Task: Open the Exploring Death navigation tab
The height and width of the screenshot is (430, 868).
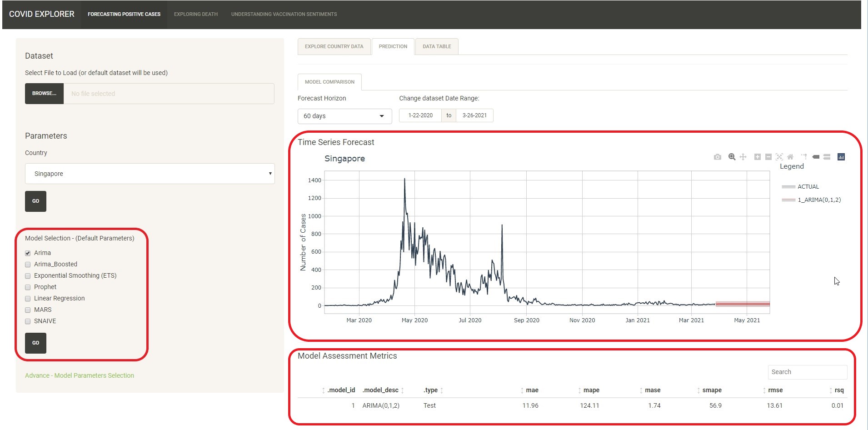Action: 196,14
